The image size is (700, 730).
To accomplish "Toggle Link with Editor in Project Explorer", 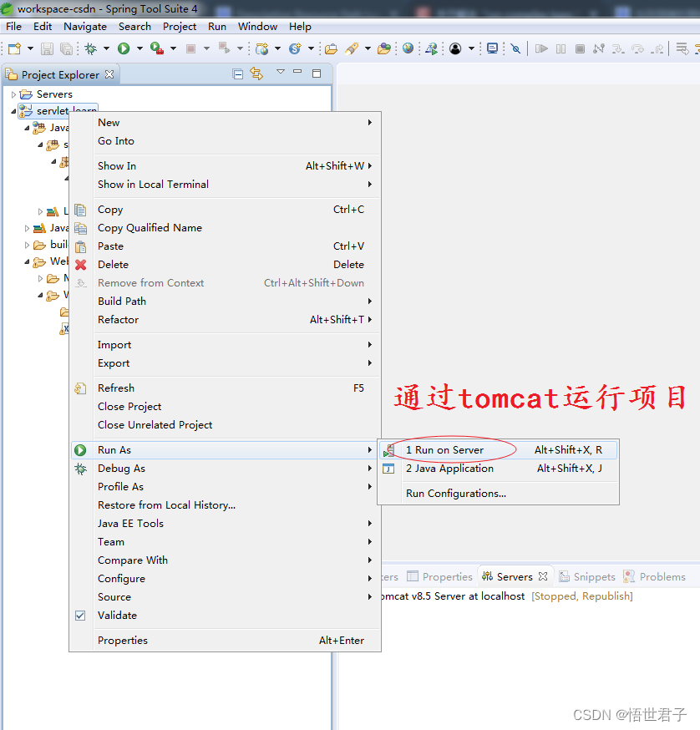I will click(256, 74).
